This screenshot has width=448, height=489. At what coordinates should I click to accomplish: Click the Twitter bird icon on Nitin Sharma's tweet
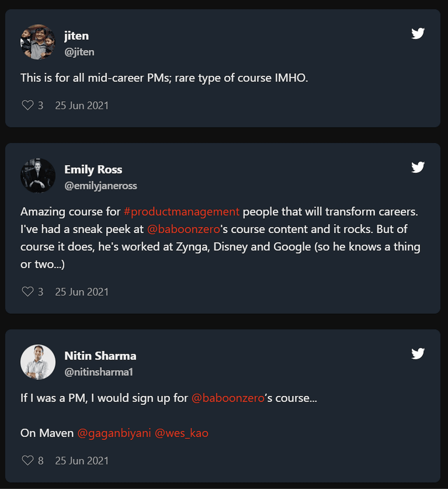pos(418,354)
